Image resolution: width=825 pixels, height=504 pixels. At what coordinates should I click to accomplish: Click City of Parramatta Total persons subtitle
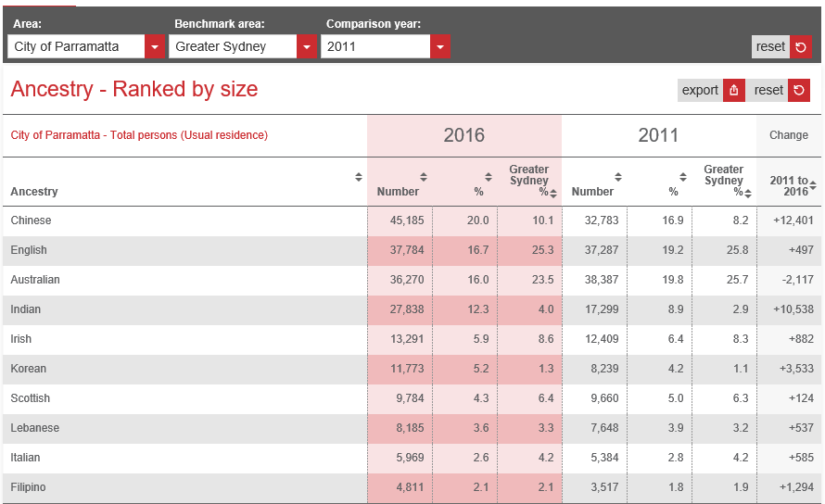(x=139, y=135)
